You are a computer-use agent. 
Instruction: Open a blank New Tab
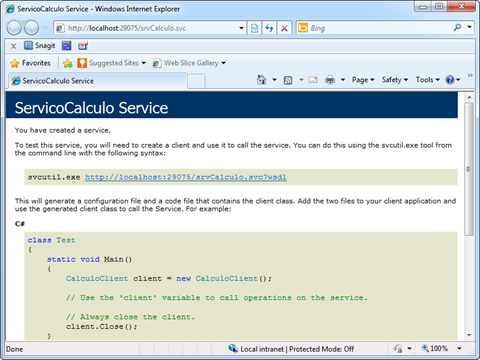coord(196,81)
